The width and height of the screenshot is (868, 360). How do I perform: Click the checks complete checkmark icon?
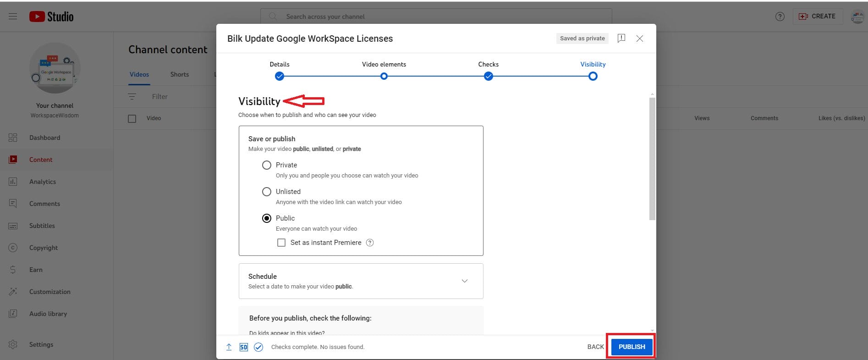(x=258, y=347)
